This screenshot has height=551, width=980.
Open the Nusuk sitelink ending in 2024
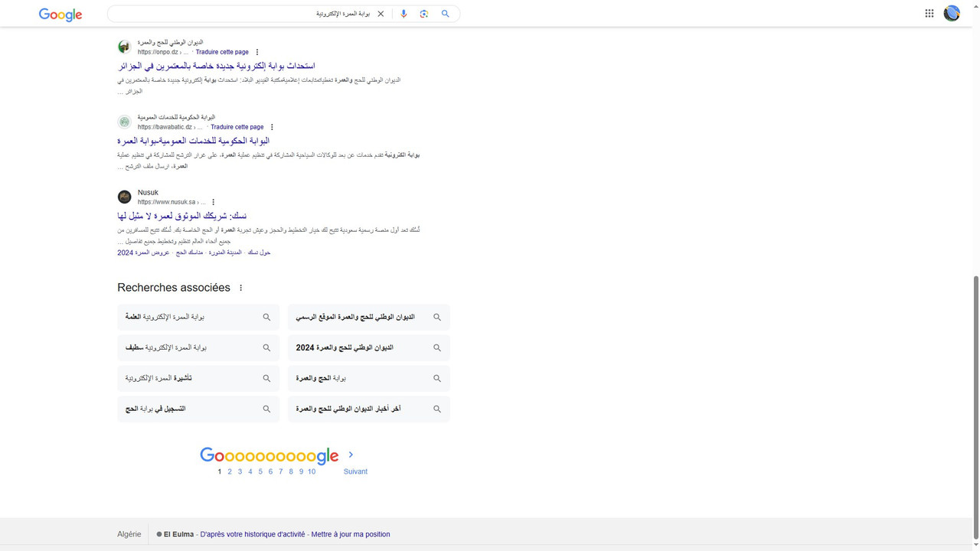point(143,253)
